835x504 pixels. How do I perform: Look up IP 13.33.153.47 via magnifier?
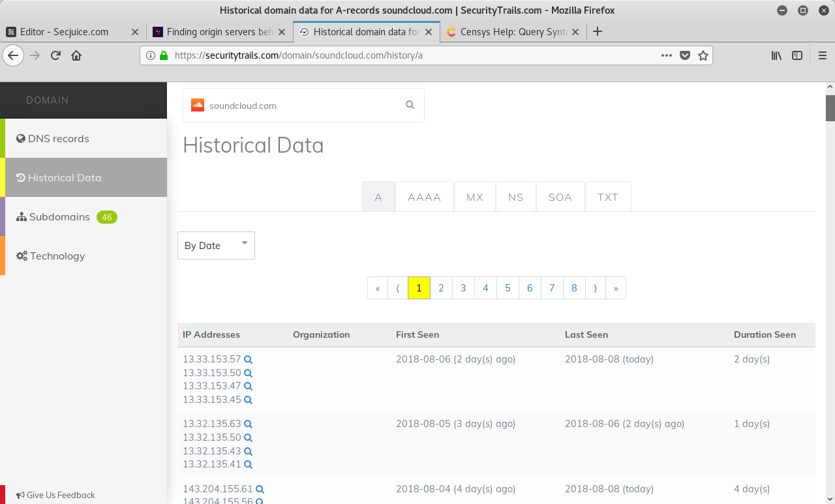pos(248,386)
